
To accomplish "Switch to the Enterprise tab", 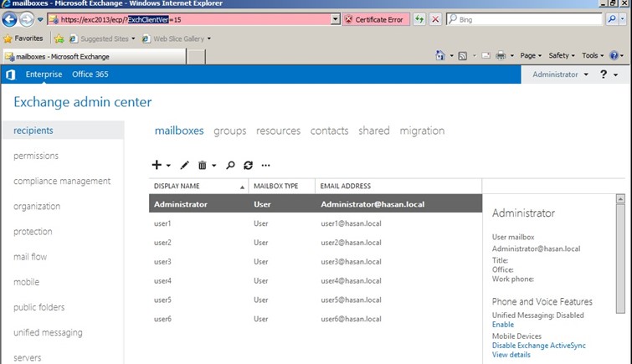I will coord(44,74).
